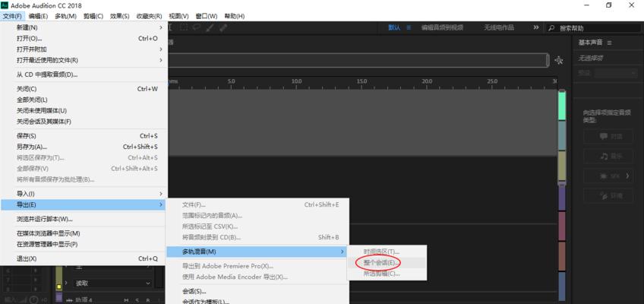The height and width of the screenshot is (304, 644).
Task: Choose 全部关闭(L) menu entry
Action: pos(83,100)
